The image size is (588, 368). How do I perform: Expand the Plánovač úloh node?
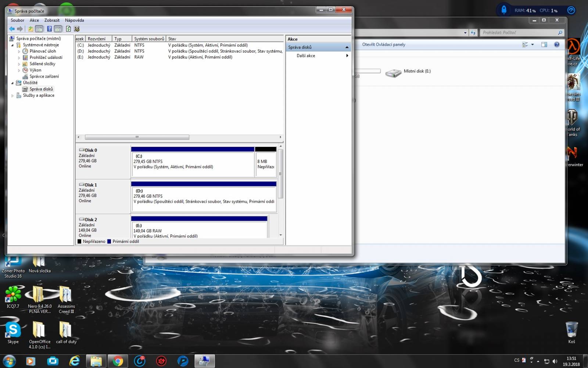19,52
